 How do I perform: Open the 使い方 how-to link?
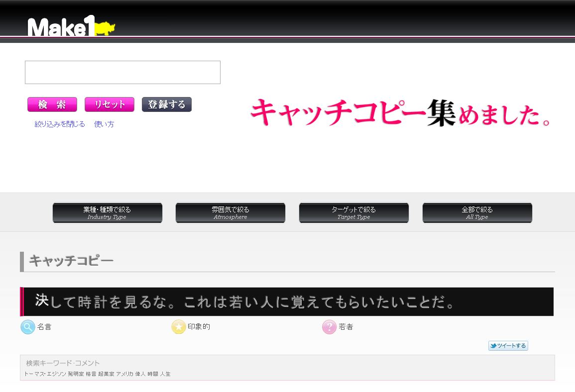coord(104,124)
